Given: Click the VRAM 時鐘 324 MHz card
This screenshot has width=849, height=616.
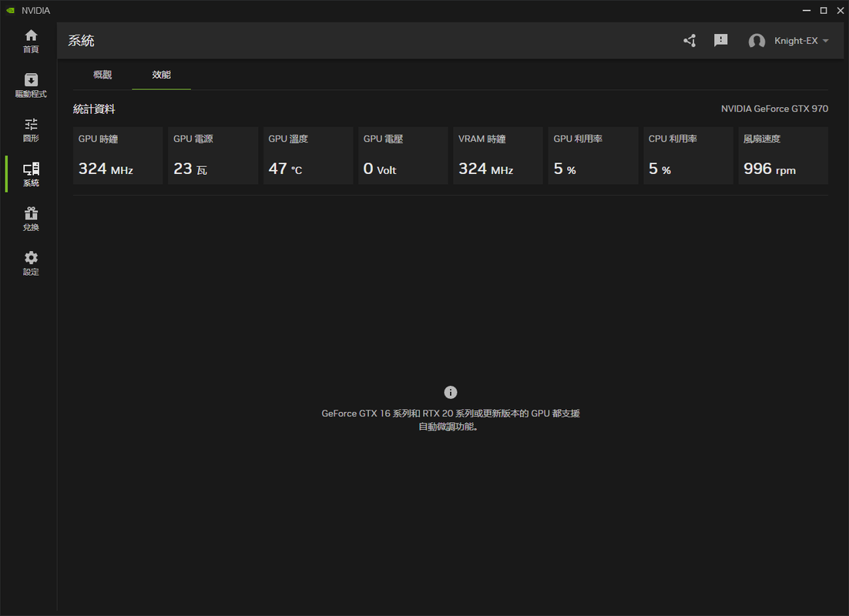Looking at the screenshot, I should [x=498, y=156].
